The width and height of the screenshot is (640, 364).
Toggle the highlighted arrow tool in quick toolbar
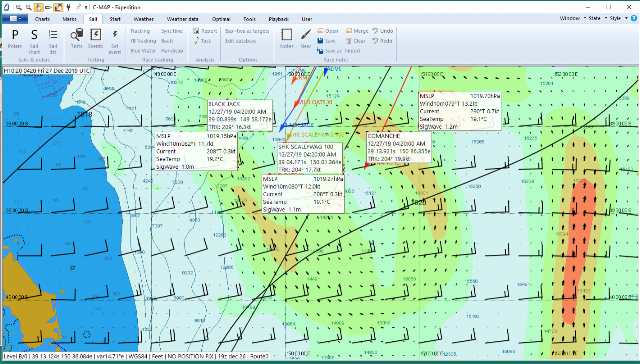click(x=58, y=7)
